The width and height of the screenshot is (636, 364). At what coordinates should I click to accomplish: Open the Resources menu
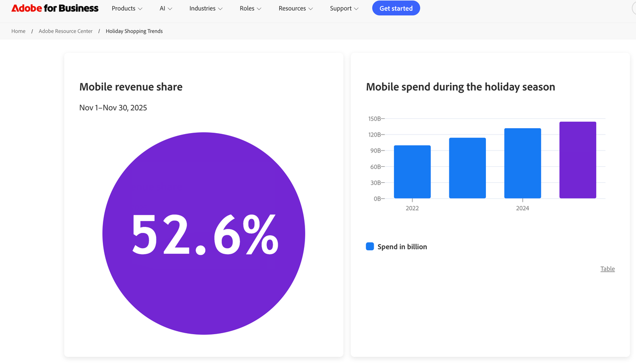pyautogui.click(x=296, y=8)
